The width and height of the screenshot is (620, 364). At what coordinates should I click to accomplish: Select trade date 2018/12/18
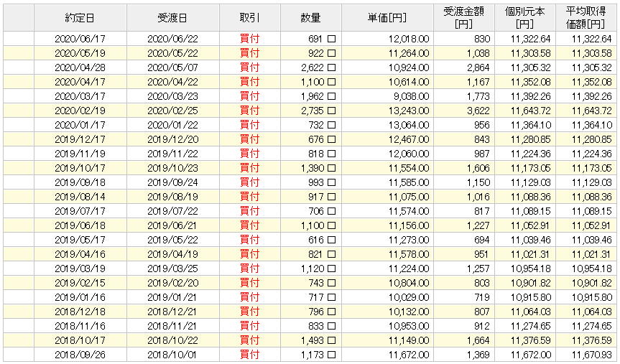80,312
